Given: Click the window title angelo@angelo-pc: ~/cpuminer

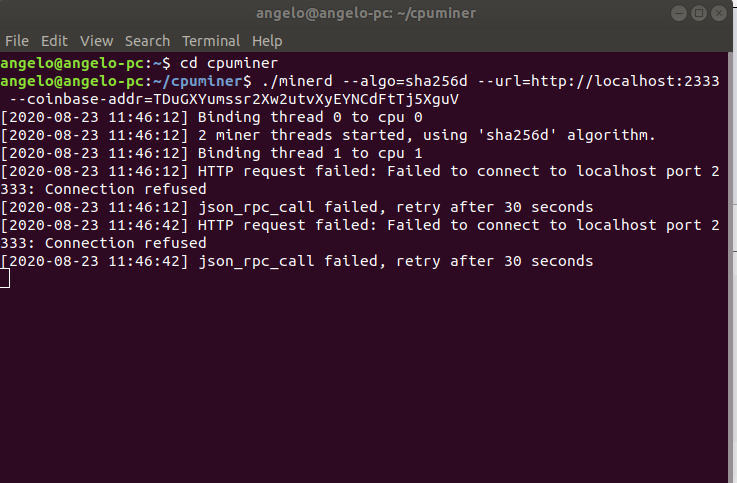Looking at the screenshot, I should pyautogui.click(x=366, y=13).
